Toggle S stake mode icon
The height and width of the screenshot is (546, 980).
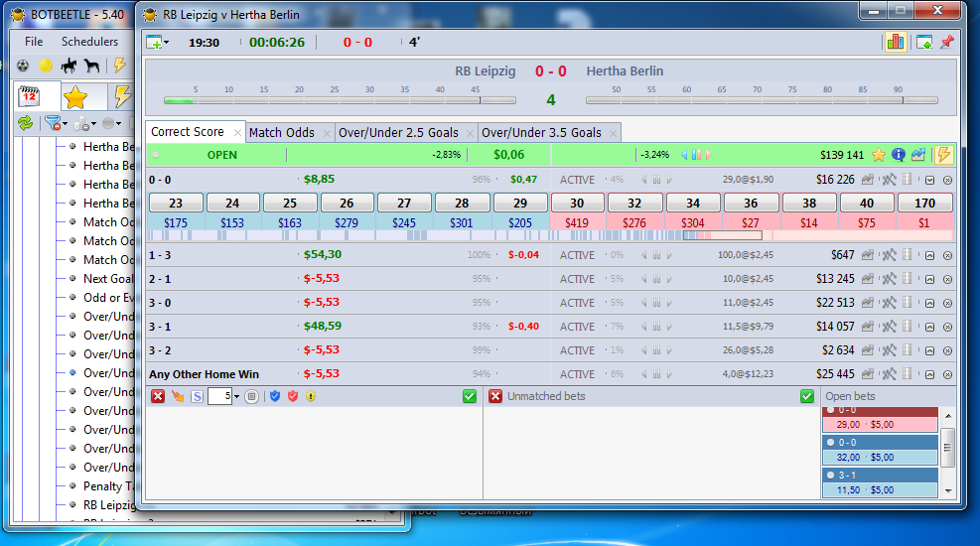[x=197, y=396]
